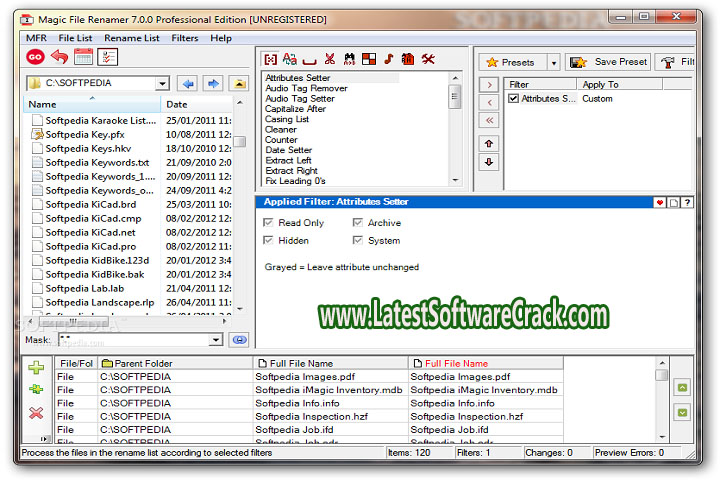Remove item with the red X icon
The width and height of the screenshot is (720, 480).
36,413
